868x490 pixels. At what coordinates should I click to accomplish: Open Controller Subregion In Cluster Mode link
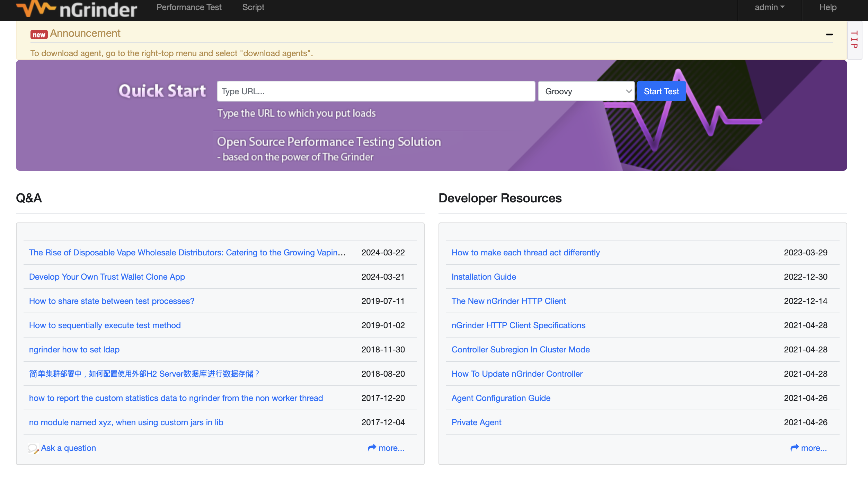coord(521,350)
